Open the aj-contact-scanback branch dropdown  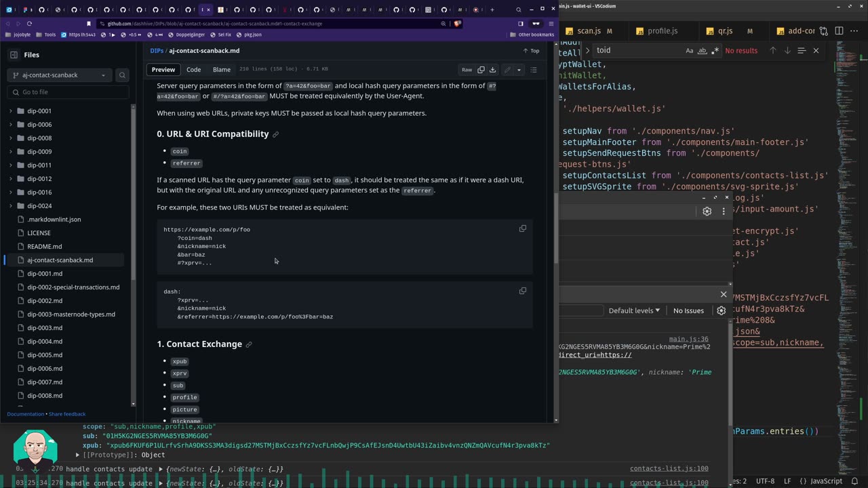pos(60,75)
